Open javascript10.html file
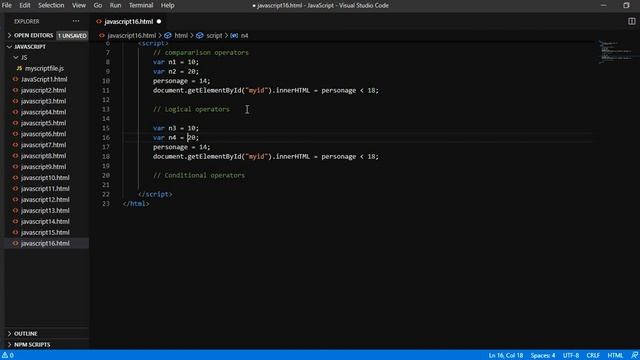640x360 pixels. [45, 178]
